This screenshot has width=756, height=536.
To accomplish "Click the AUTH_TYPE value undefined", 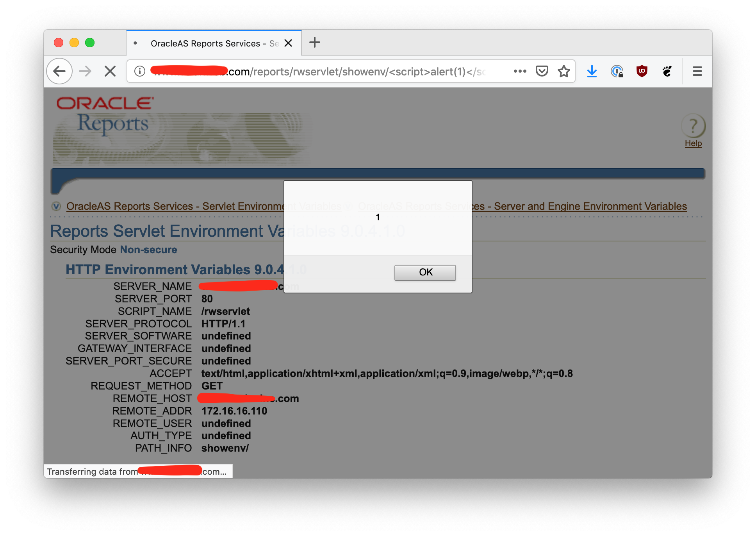I will (226, 436).
